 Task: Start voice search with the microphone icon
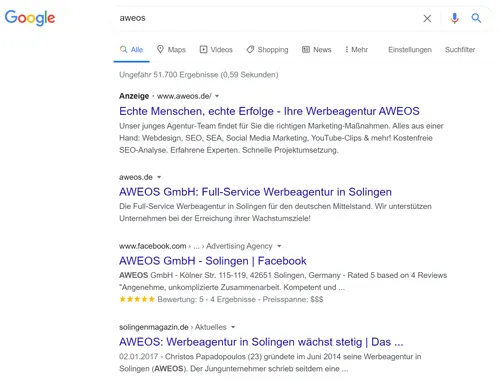[x=454, y=18]
